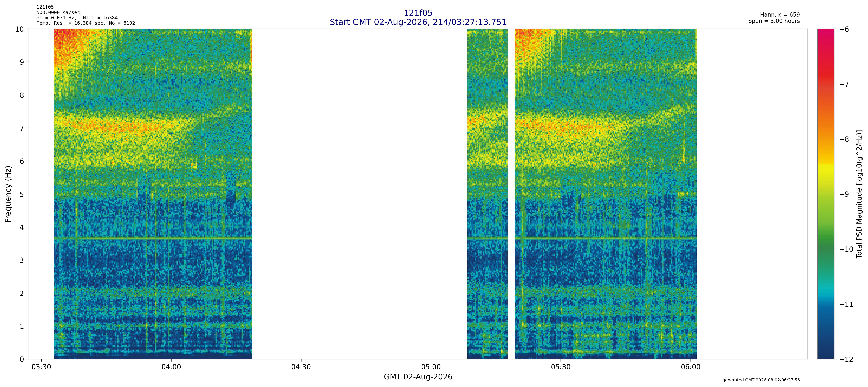
Task: Click the colorbar tick label "−9"
Action: coord(844,194)
